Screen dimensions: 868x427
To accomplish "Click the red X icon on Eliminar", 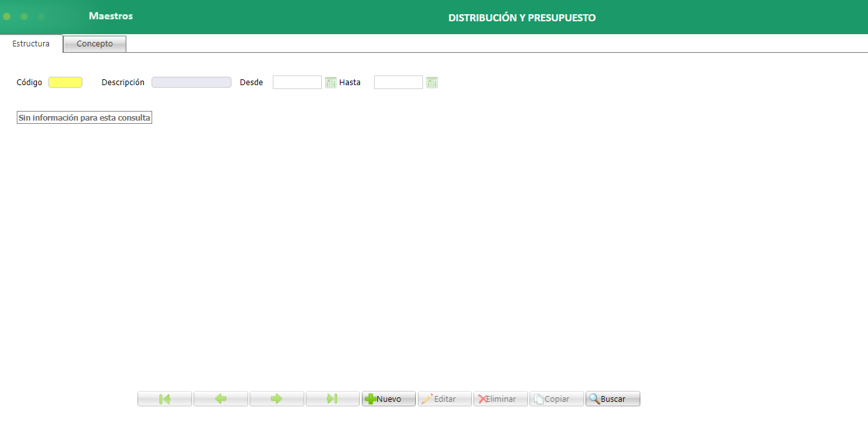I will tap(484, 398).
